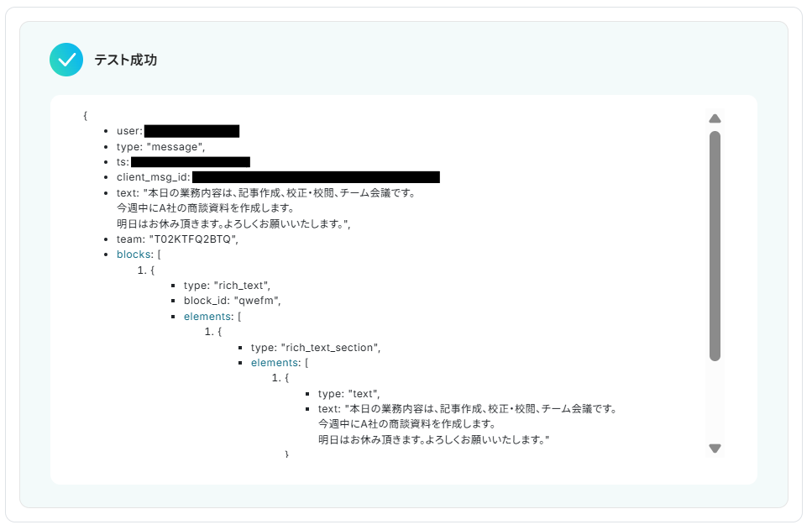
Task: Click the type: "rich_text" line
Action: click(227, 286)
